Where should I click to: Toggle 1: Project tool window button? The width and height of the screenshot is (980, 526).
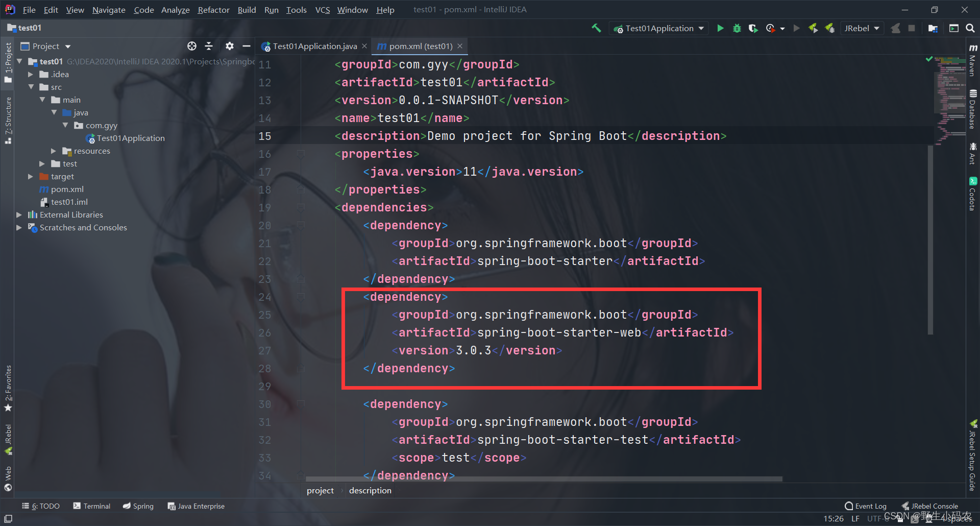[x=8, y=63]
